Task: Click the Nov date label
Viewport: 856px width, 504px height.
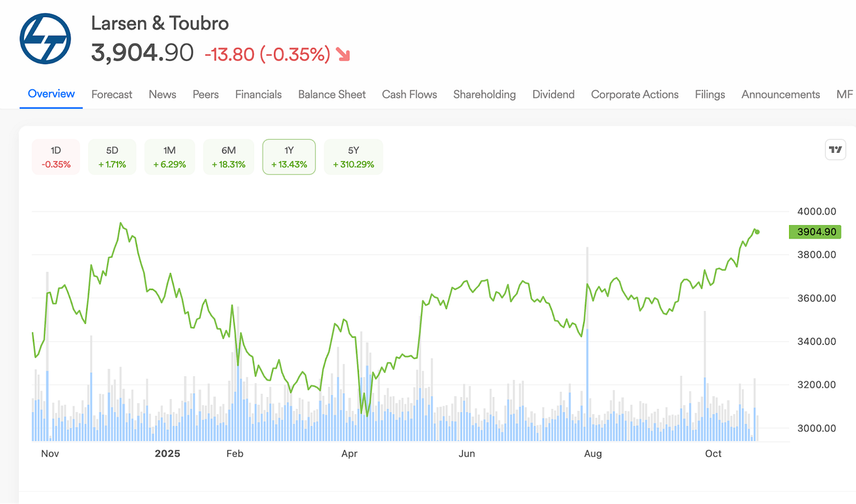Action: coord(50,453)
